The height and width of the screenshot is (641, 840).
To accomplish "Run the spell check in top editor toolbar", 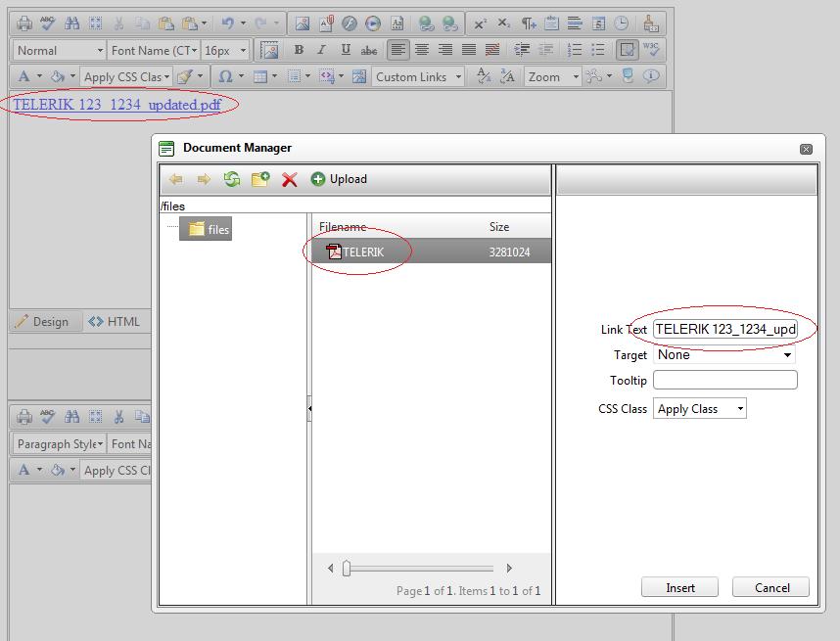I will [48, 23].
